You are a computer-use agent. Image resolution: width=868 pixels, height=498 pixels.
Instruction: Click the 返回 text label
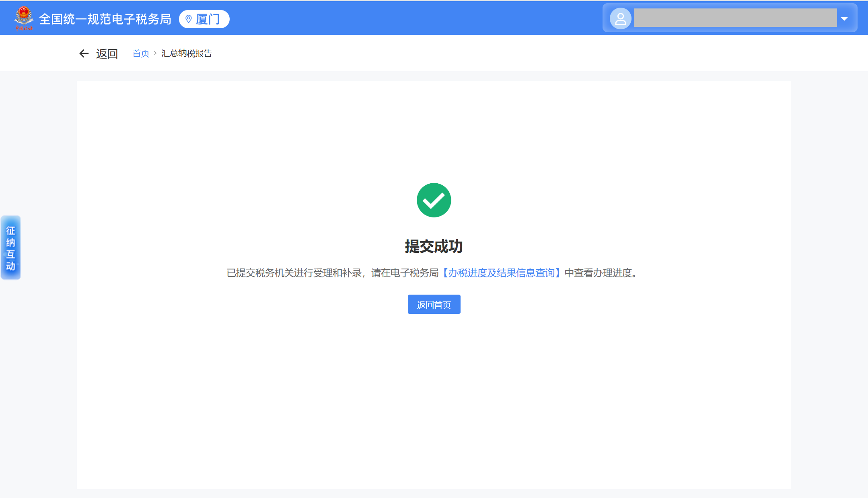[x=107, y=54]
